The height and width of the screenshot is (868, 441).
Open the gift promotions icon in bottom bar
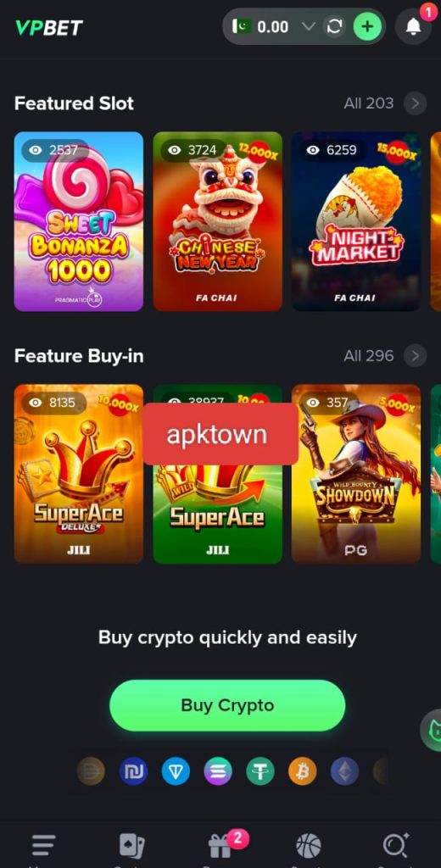pyautogui.click(x=220, y=847)
